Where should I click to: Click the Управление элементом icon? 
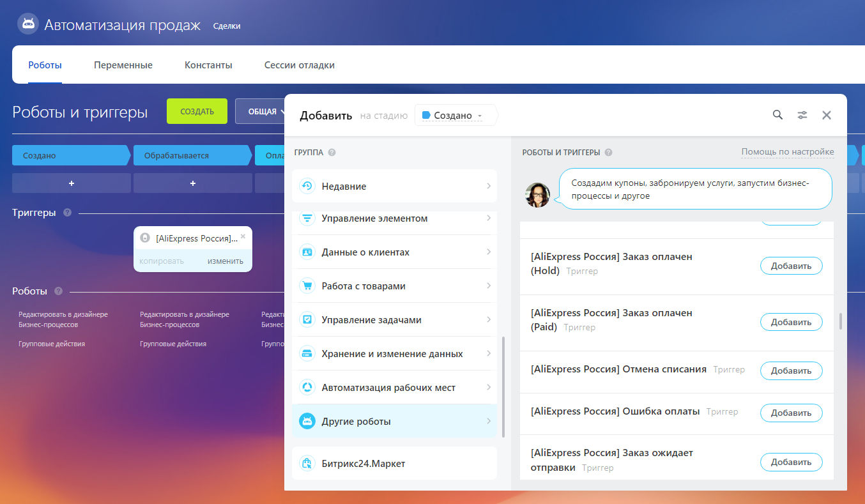307,218
